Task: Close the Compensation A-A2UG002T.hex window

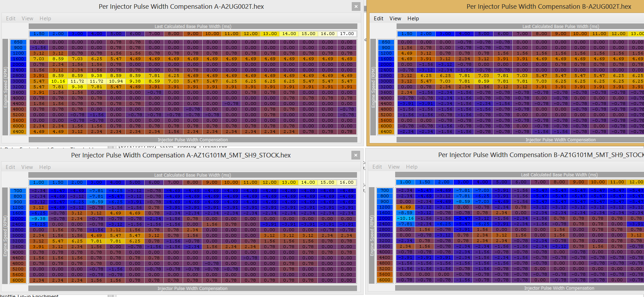Action: point(356,6)
